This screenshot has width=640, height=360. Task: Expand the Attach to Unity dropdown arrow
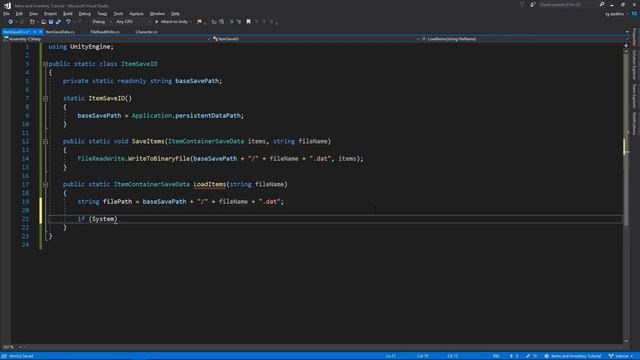(191, 22)
